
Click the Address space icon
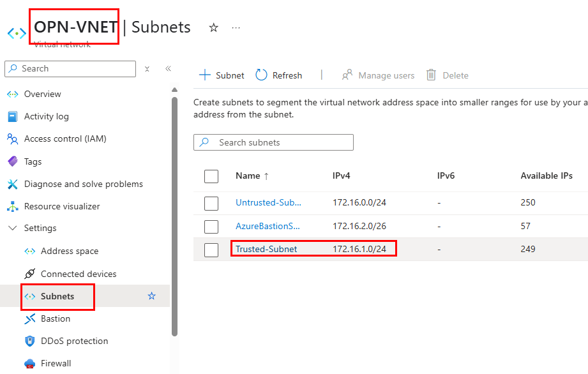[x=29, y=251]
